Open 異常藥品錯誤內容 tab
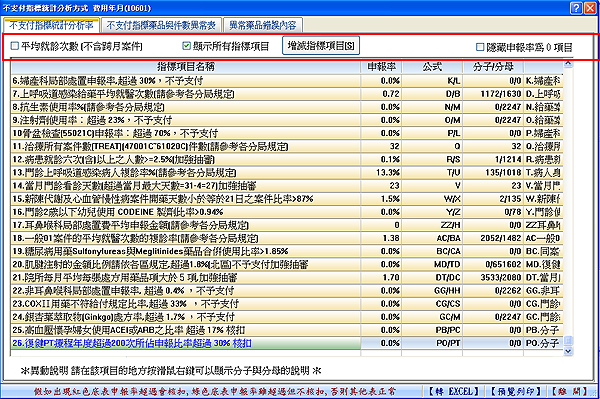Viewport: 600px width, 399px height. click(x=262, y=26)
